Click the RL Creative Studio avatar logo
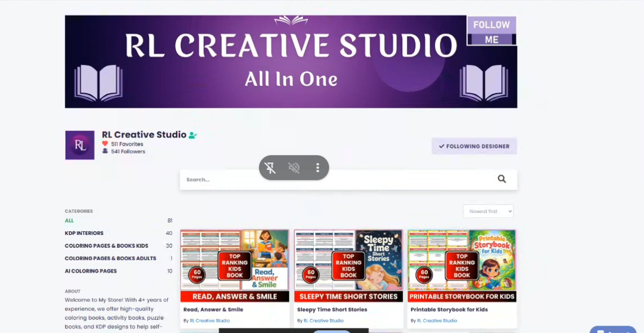644x333 pixels. pos(80,145)
